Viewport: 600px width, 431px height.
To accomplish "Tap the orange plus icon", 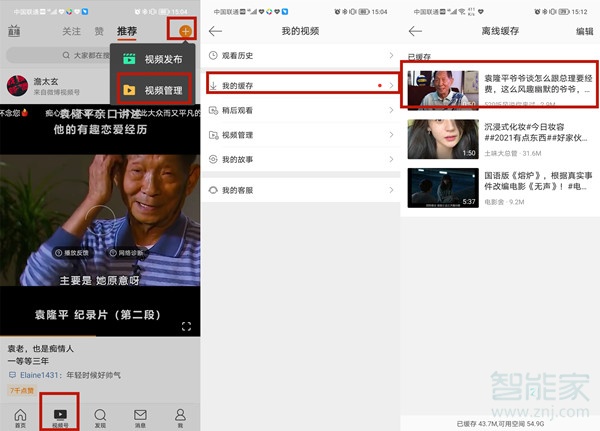I will (185, 31).
